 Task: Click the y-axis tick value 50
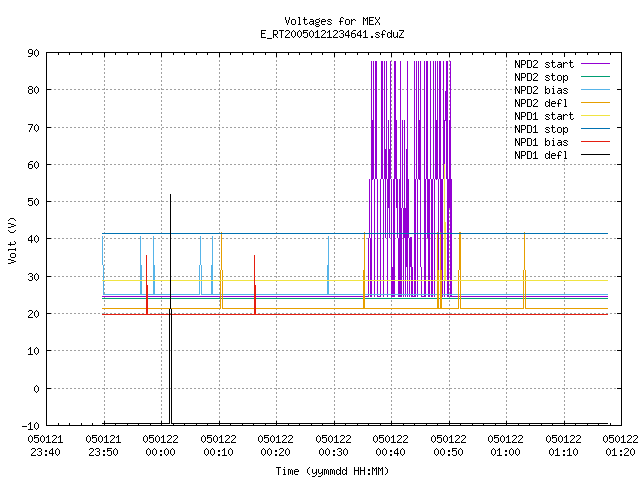[x=33, y=202]
